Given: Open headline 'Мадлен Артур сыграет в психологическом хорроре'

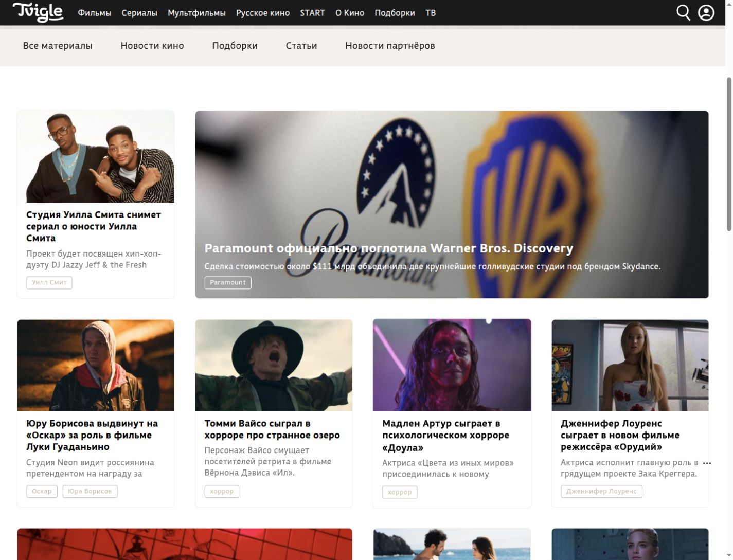Looking at the screenshot, I should (445, 435).
